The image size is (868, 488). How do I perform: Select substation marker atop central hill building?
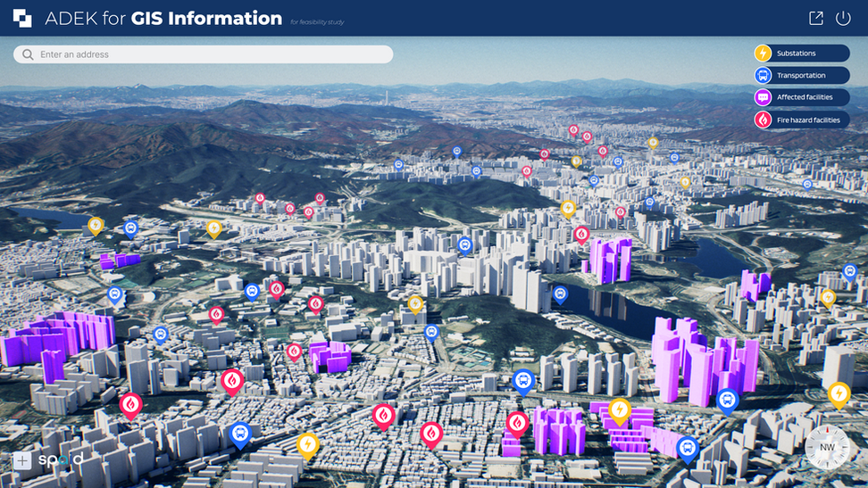tap(415, 304)
